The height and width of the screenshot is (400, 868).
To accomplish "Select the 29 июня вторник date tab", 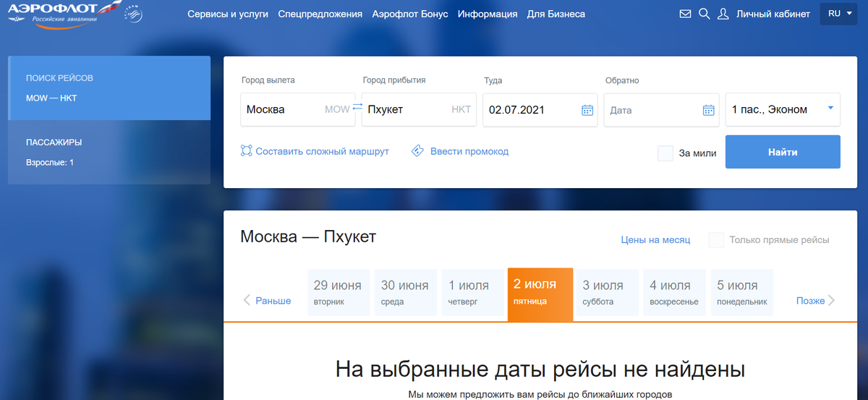I will click(339, 292).
